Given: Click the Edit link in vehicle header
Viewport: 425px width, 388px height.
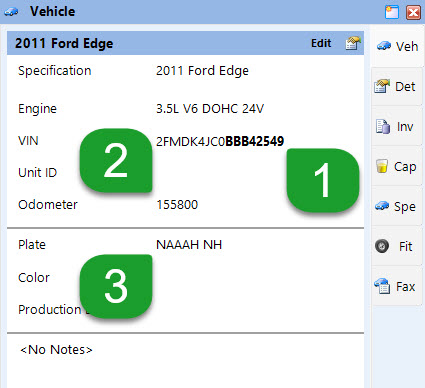Looking at the screenshot, I should (321, 43).
